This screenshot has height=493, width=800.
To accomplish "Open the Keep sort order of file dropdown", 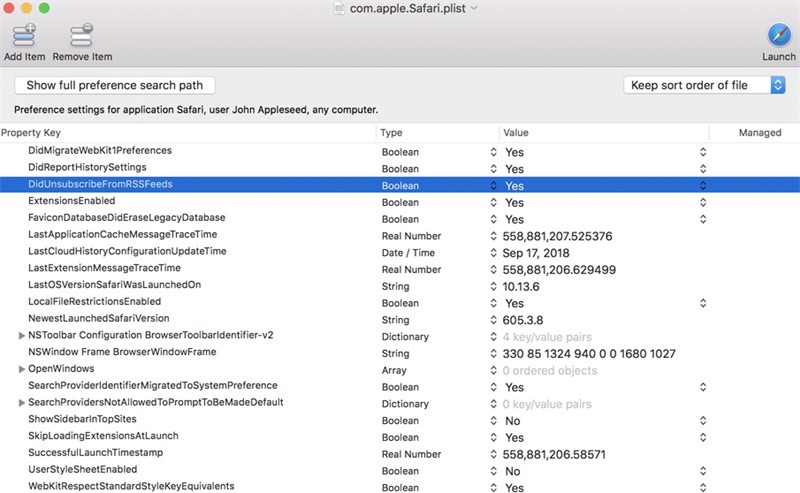I will (704, 85).
